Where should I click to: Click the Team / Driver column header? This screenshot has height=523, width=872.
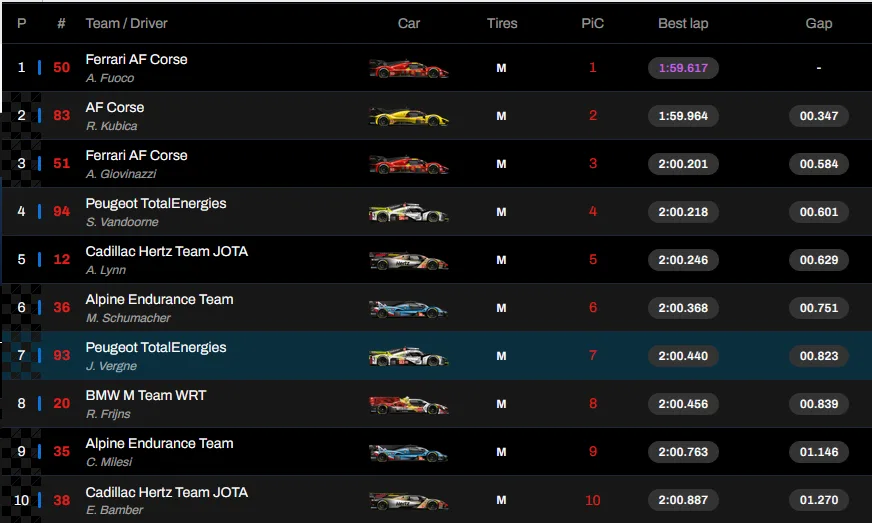coord(127,23)
